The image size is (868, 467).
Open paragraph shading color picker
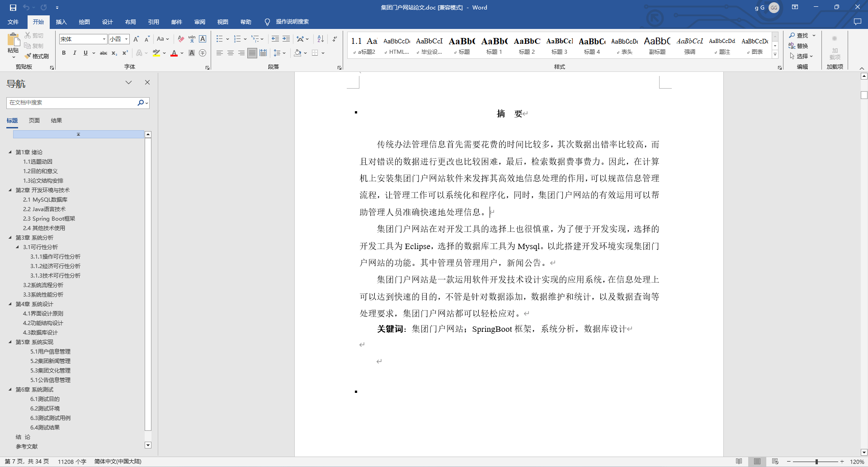coord(306,53)
